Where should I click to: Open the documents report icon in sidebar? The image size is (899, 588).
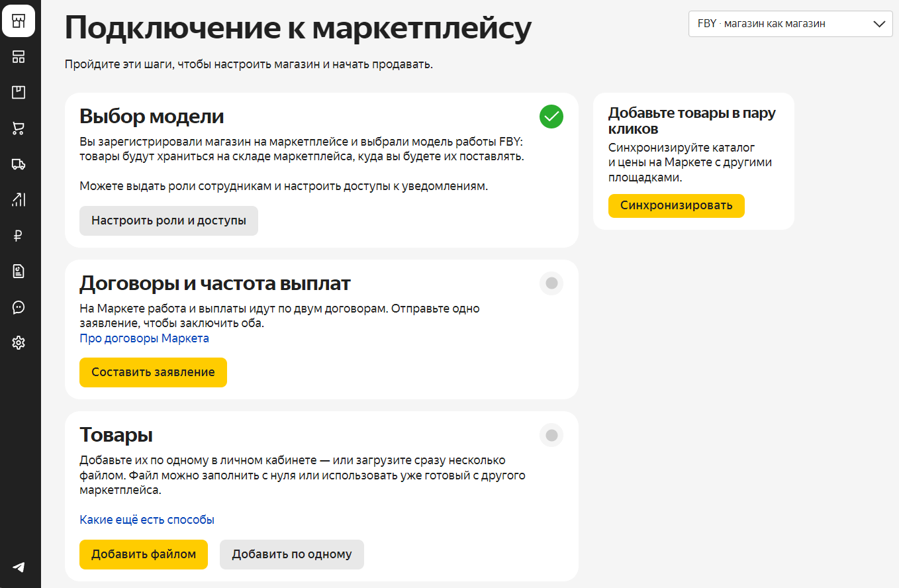point(19,271)
